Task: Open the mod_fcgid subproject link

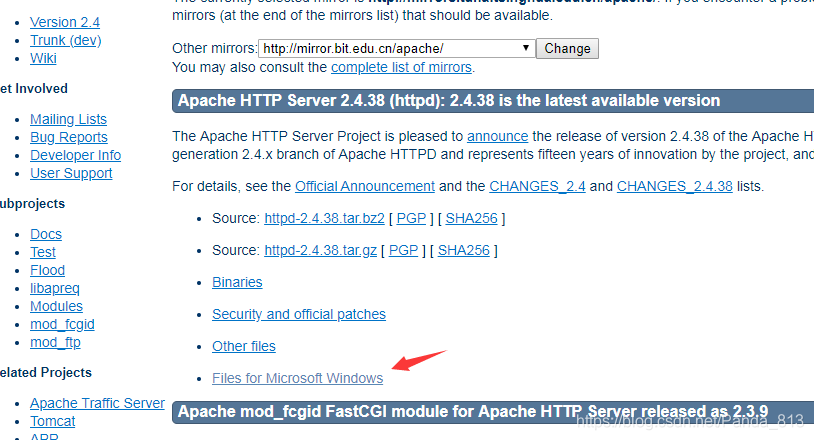Action: 61,324
